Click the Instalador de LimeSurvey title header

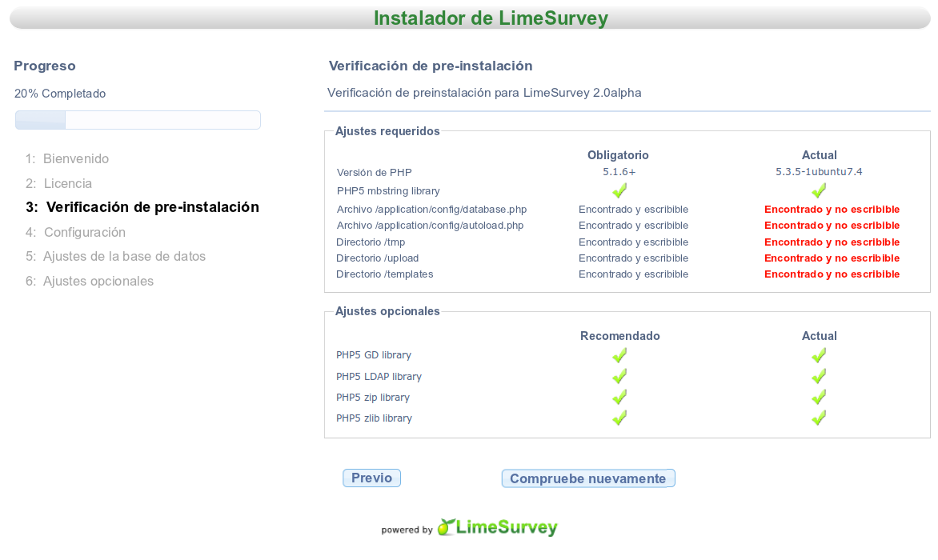[x=491, y=18]
